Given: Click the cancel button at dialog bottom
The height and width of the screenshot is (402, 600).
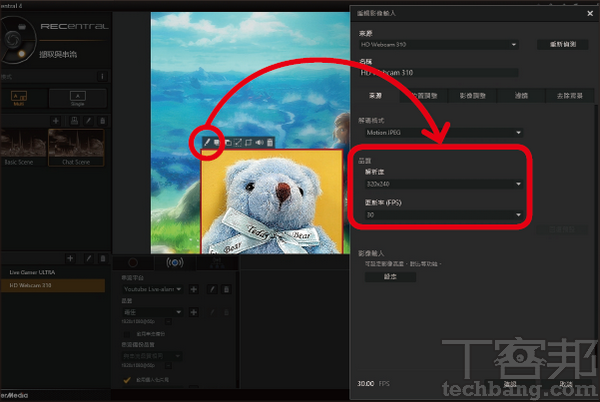Looking at the screenshot, I should (566, 384).
